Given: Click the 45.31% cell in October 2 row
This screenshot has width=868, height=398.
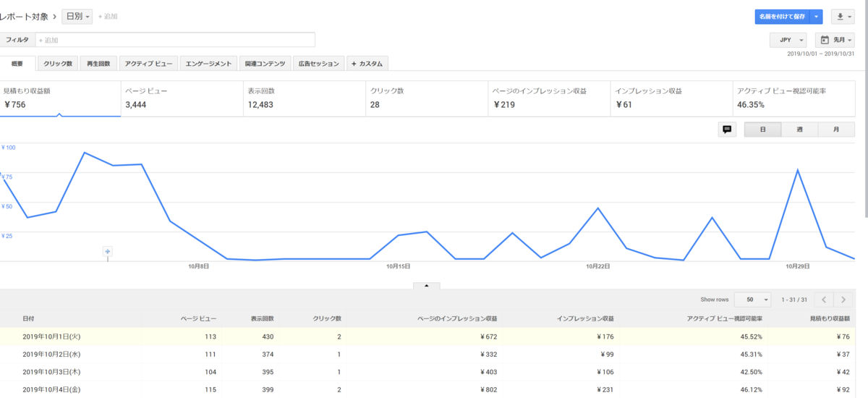Looking at the screenshot, I should tap(749, 354).
